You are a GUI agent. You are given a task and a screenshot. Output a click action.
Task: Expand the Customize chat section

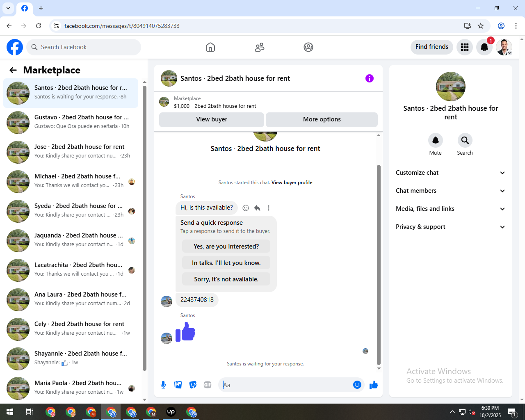(x=451, y=173)
